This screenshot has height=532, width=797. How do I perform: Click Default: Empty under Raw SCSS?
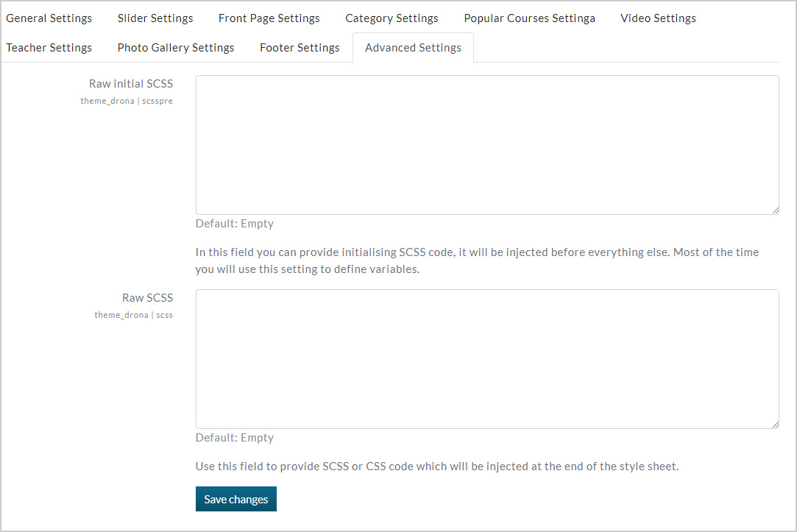tap(234, 438)
